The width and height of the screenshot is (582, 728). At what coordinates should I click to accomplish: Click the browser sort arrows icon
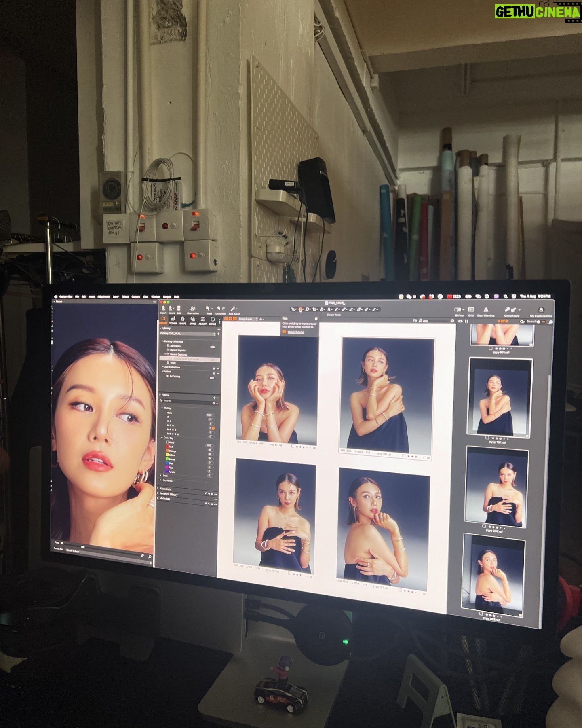tap(466, 321)
